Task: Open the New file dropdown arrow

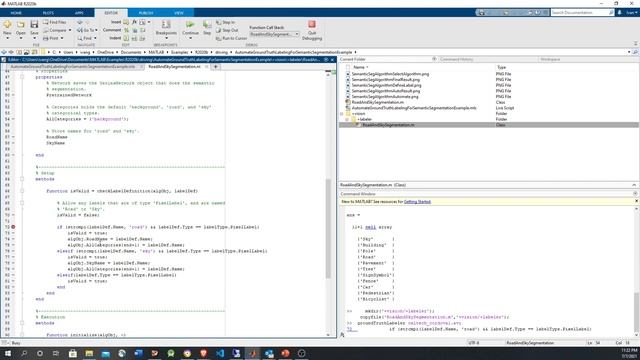Action: [7, 38]
